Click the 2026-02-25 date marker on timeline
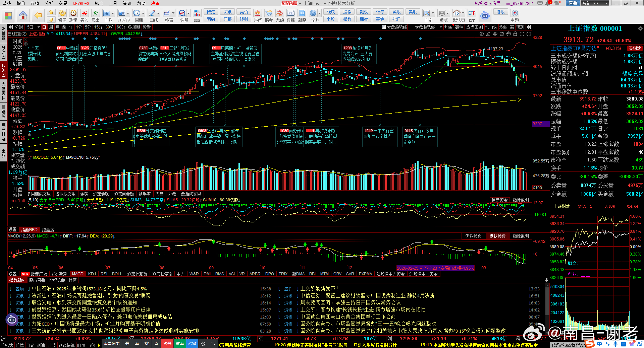 pyautogui.click(x=435, y=268)
